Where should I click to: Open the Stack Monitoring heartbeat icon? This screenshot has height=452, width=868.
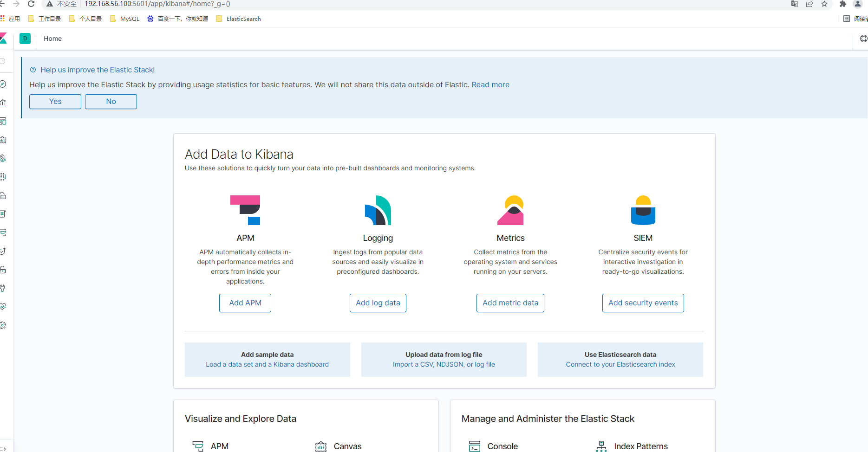(4, 306)
